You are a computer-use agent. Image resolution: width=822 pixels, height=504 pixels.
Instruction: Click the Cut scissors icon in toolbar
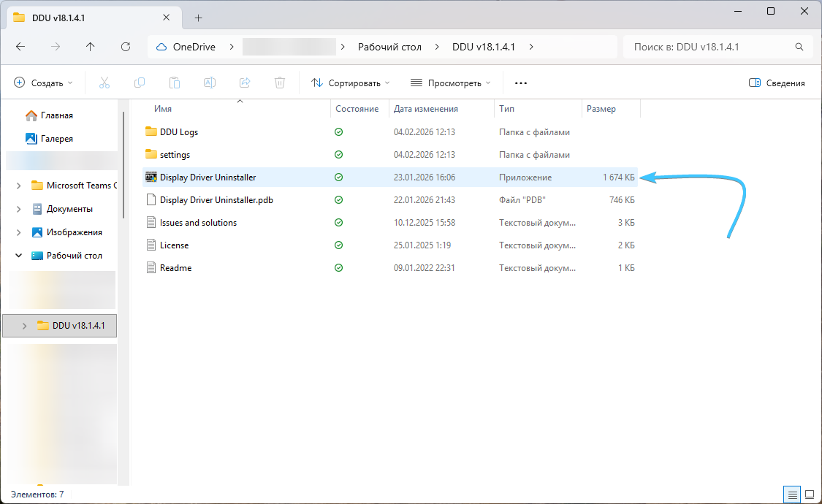104,83
